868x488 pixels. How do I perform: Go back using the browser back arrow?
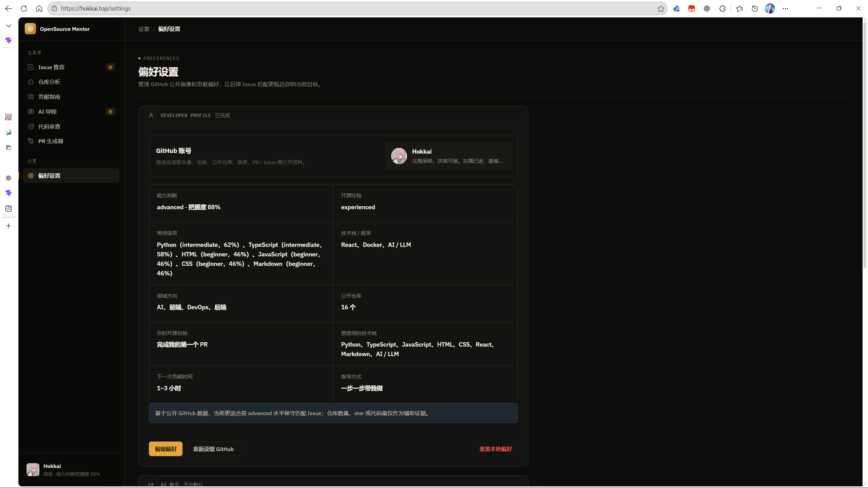[8, 8]
